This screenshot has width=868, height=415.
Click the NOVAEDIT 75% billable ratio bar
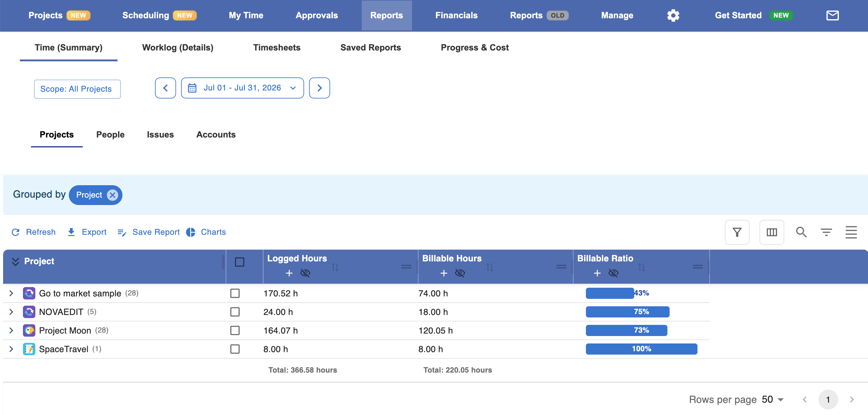click(x=627, y=312)
